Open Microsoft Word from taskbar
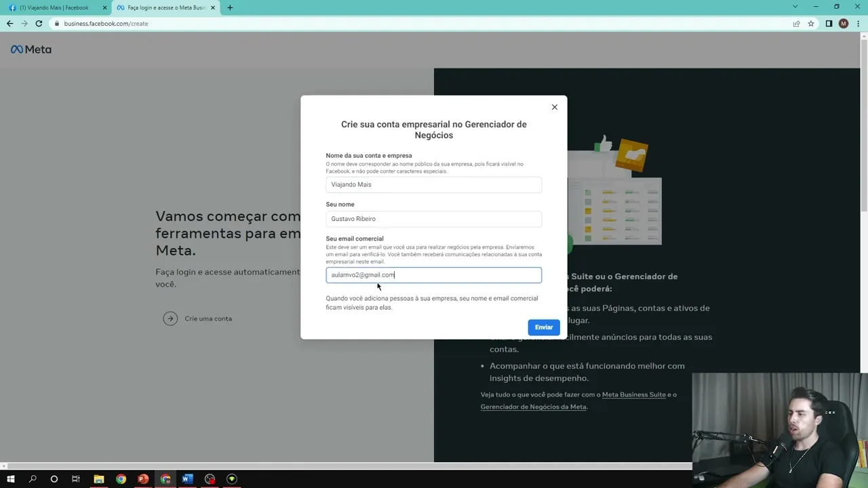 pos(187,479)
